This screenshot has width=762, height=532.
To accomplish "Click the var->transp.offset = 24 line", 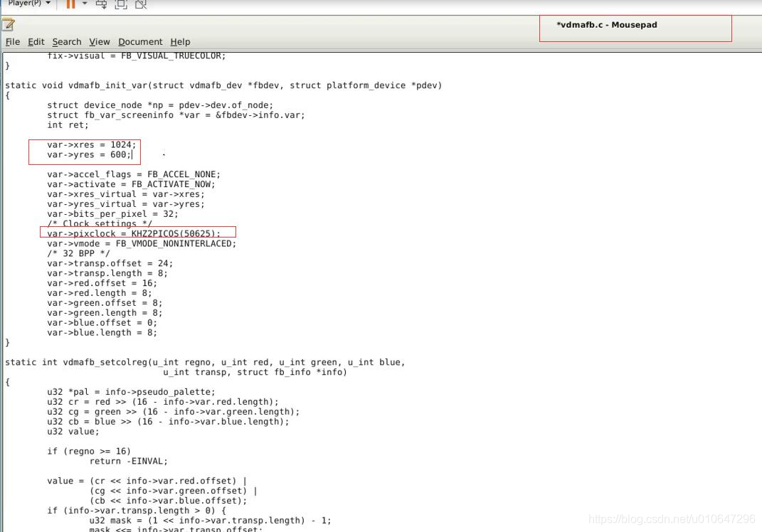I will tap(110, 263).
